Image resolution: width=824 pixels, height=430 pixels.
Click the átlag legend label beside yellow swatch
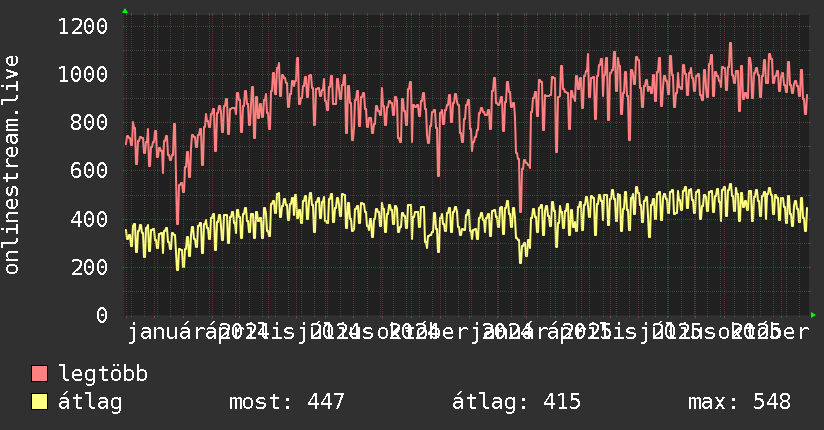point(90,402)
